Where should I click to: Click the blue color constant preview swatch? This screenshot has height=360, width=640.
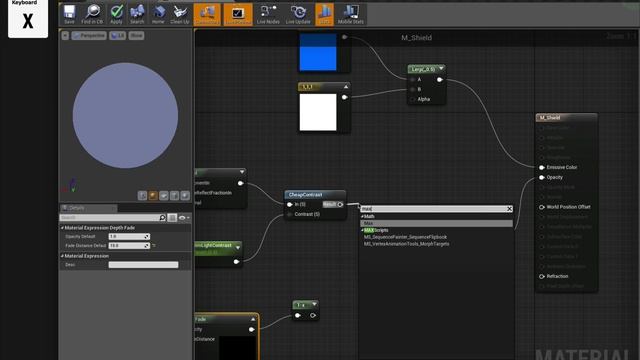coord(318,52)
